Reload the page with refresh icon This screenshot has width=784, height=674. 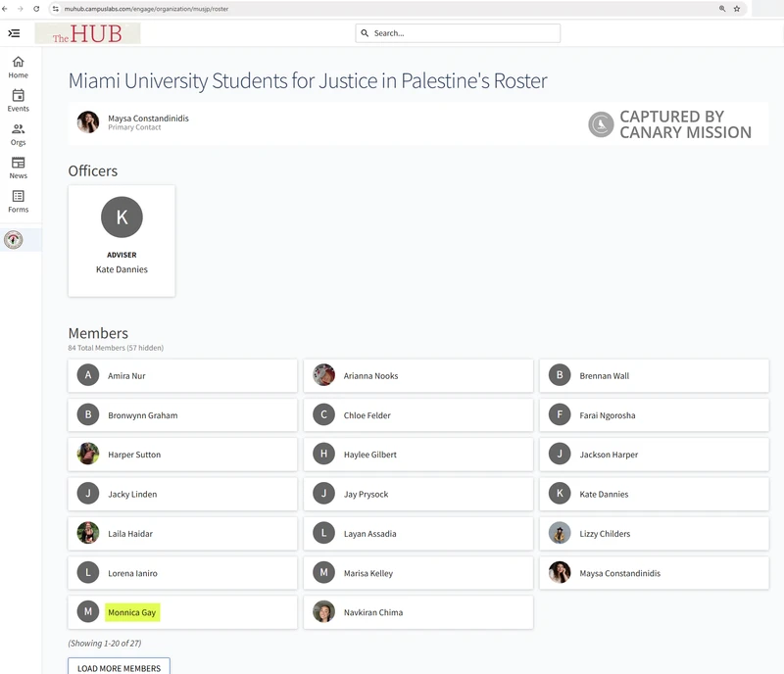click(x=36, y=9)
